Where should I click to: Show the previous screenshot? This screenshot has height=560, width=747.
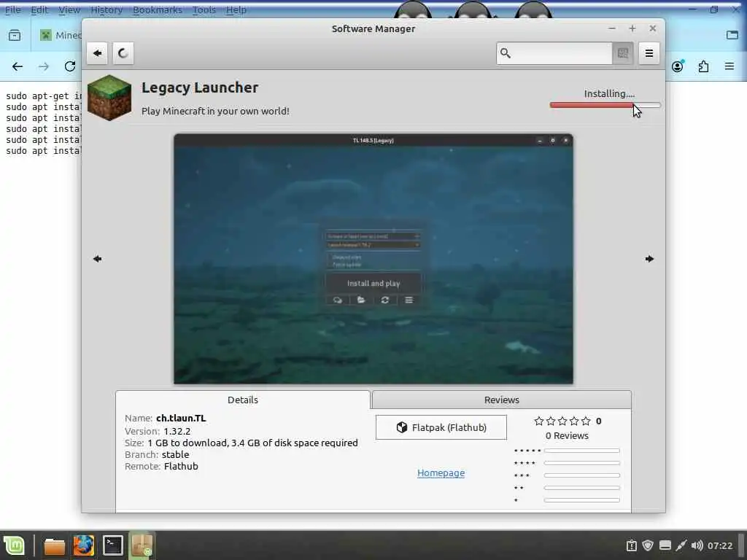[97, 259]
